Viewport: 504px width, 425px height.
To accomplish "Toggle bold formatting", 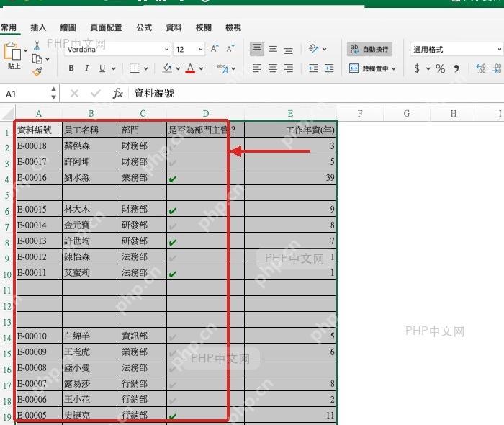I will click(71, 68).
